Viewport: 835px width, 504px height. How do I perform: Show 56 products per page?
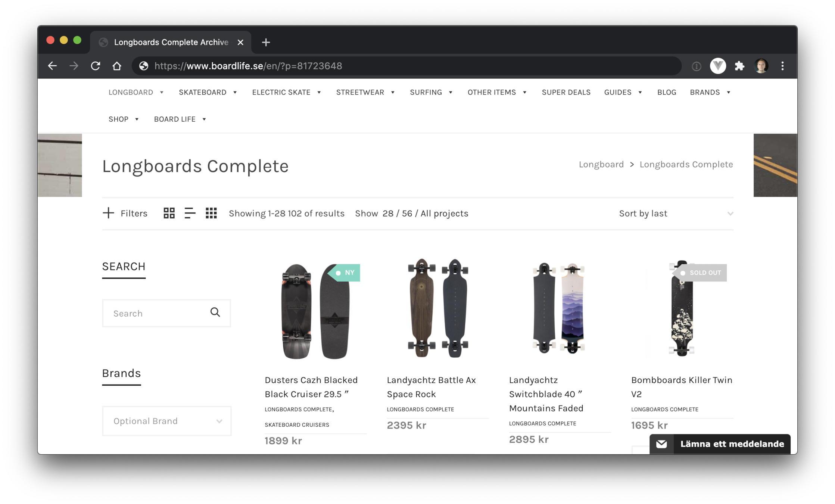[407, 214]
